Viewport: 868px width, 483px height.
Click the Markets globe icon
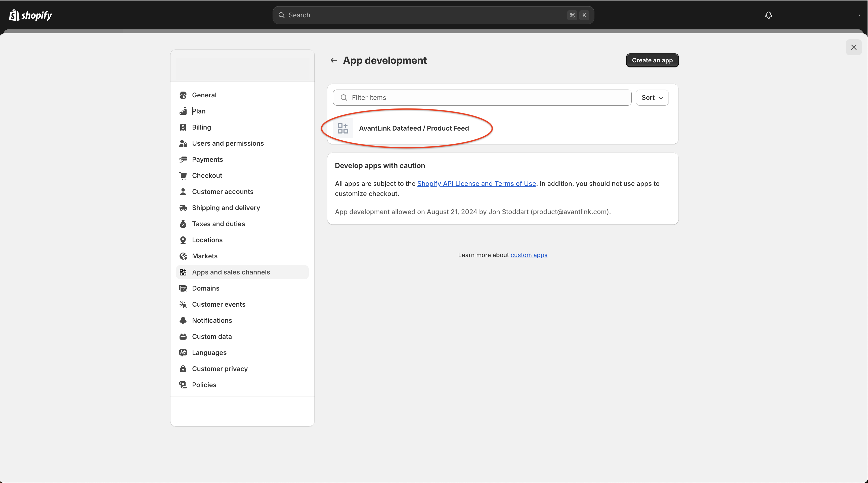pyautogui.click(x=183, y=256)
